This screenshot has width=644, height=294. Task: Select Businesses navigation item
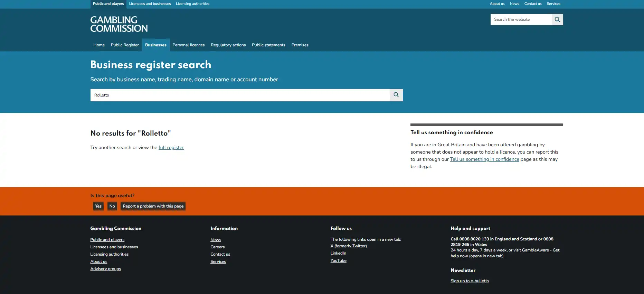coord(156,45)
